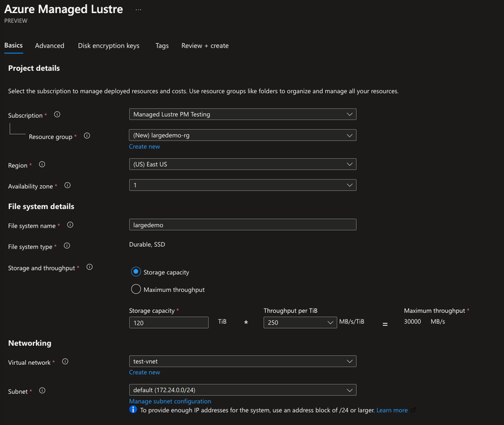Go to the Review + create tab
The width and height of the screenshot is (504, 425).
click(205, 46)
